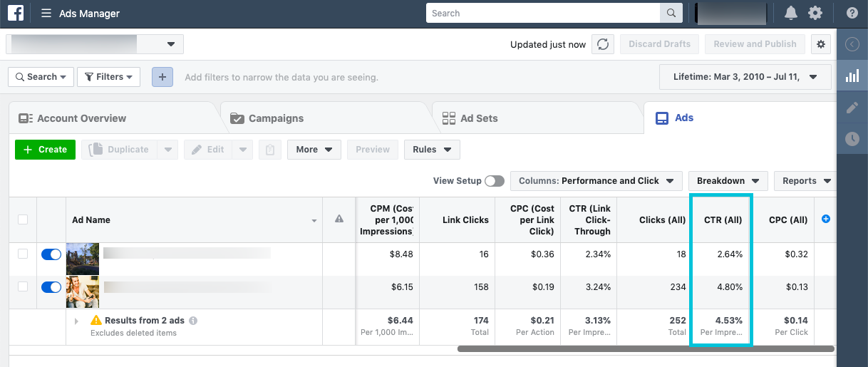Image resolution: width=868 pixels, height=367 pixels.
Task: Open the notifications bell
Action: click(x=790, y=14)
